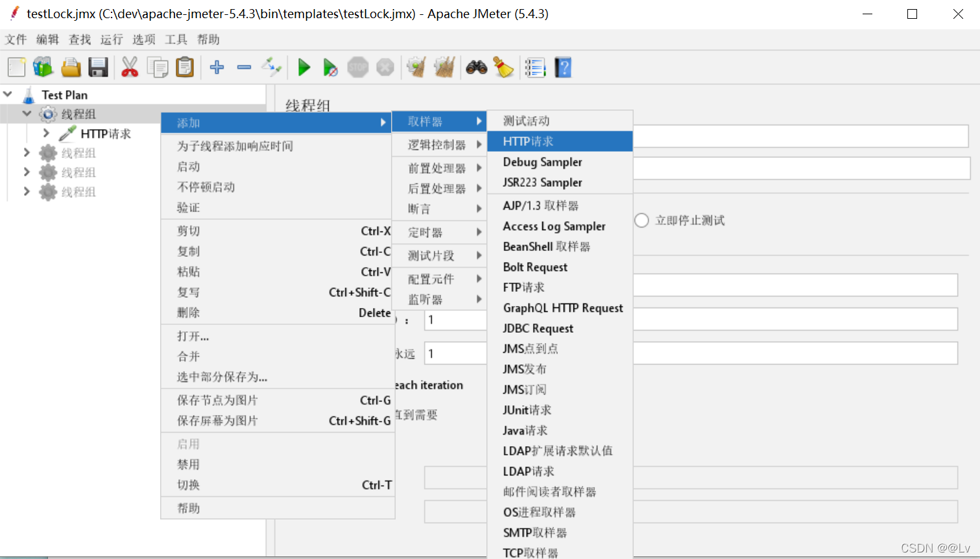Start the test with green play icon
The height and width of the screenshot is (559, 980).
pos(304,67)
